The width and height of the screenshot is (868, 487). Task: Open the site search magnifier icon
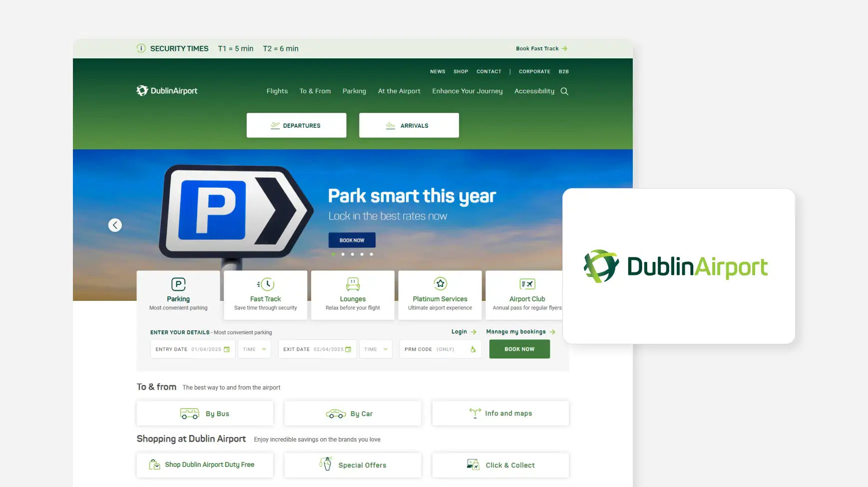[x=564, y=91]
